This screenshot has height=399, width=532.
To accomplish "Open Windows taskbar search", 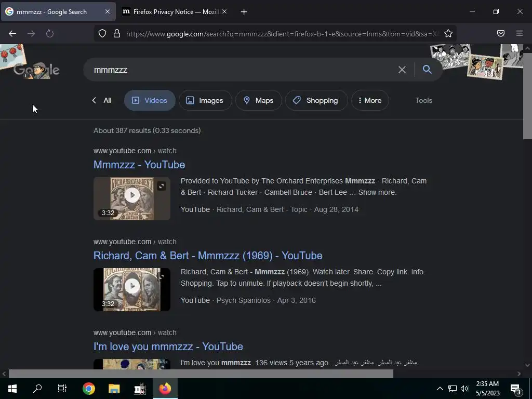I will point(37,389).
